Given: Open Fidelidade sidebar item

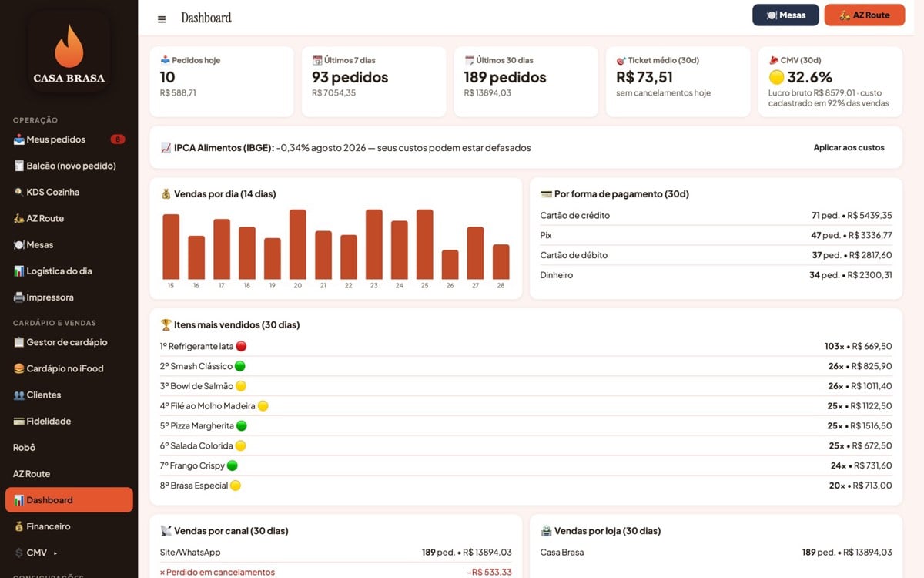Looking at the screenshot, I should click(x=69, y=421).
